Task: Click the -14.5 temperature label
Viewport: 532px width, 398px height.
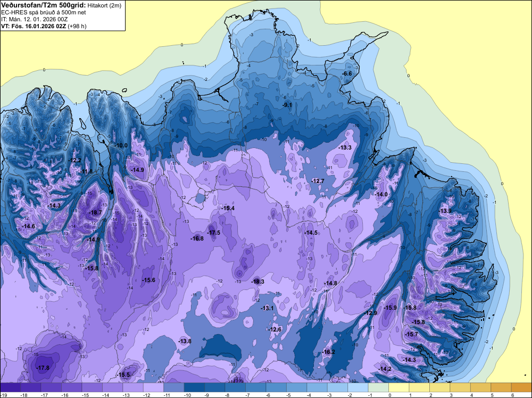Action: [311, 233]
